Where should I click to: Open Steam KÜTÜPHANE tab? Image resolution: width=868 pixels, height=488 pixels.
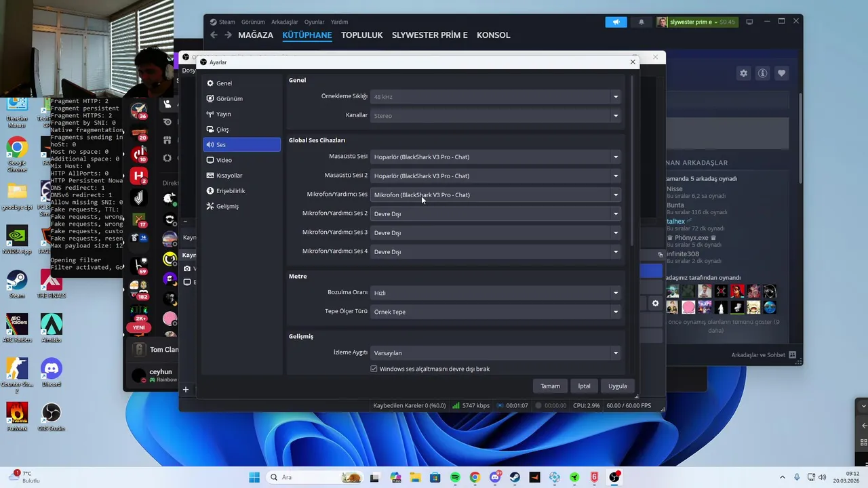307,35
